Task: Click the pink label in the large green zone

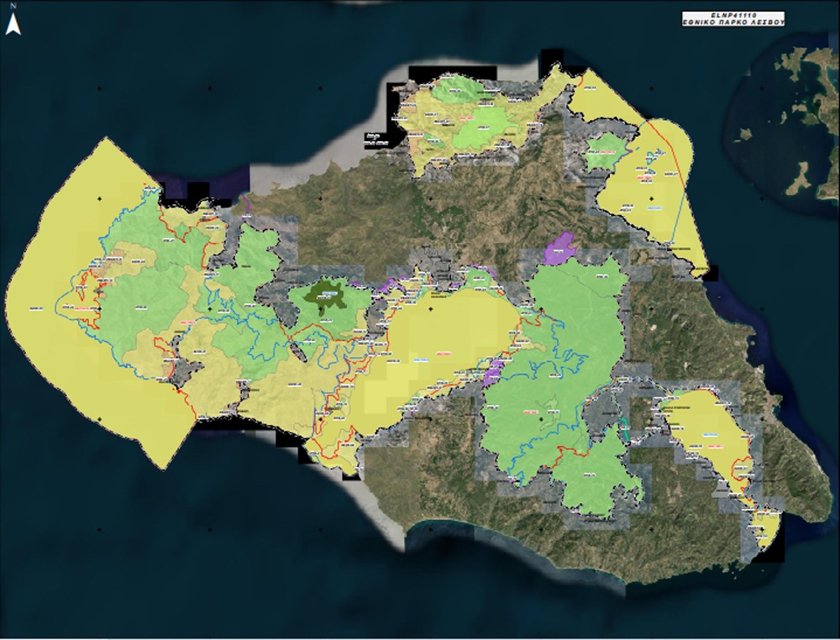Action: [x=529, y=412]
